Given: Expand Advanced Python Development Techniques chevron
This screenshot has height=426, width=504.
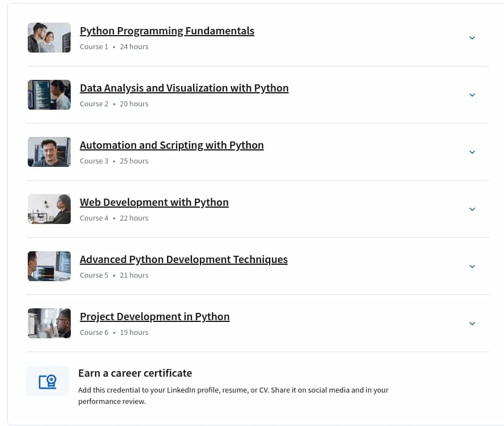Looking at the screenshot, I should coord(472,266).
